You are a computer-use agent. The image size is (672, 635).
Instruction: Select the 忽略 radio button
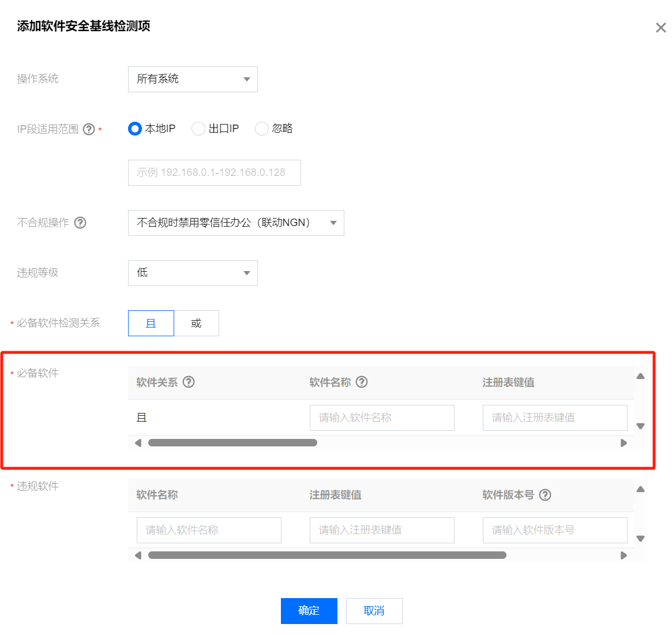pyautogui.click(x=261, y=129)
